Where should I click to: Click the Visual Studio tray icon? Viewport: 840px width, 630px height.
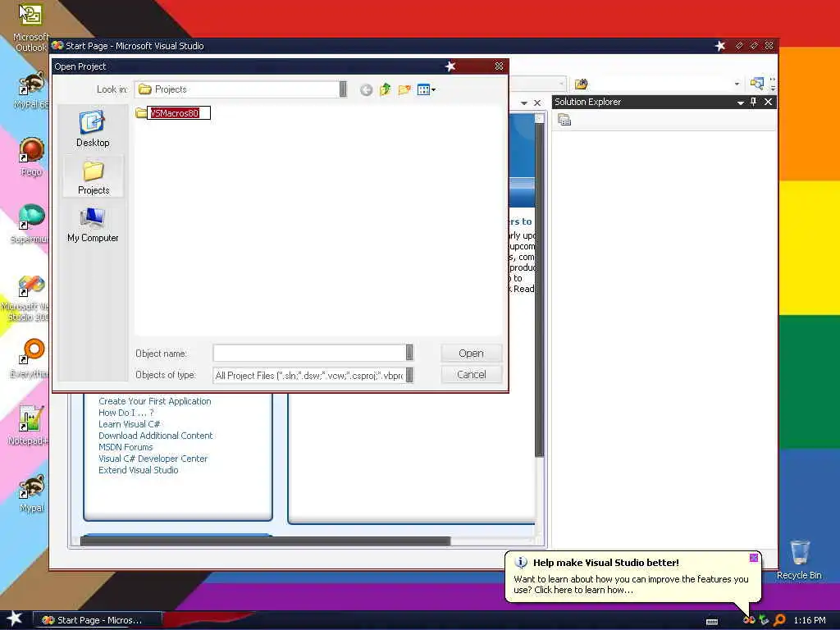[749, 620]
